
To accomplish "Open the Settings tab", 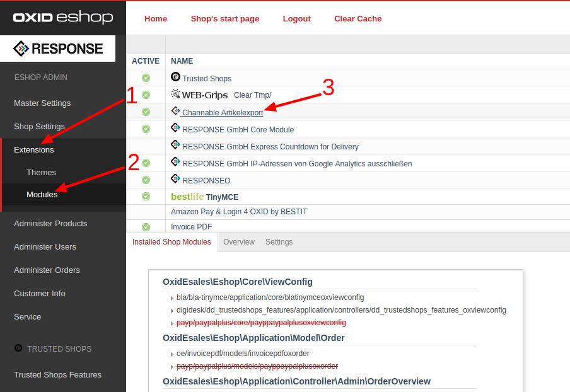I will tap(279, 242).
